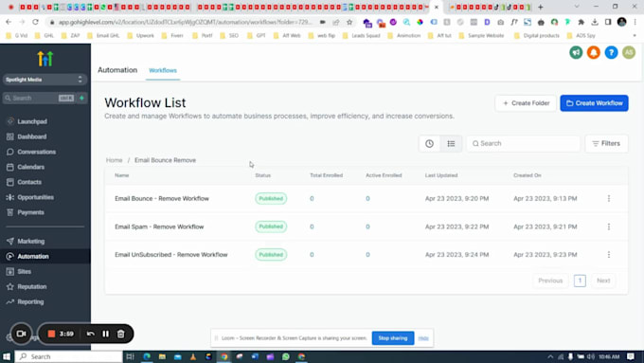Screen dimensions: 644x363
Task: Open Calendars in the sidebar
Action: pyautogui.click(x=31, y=168)
